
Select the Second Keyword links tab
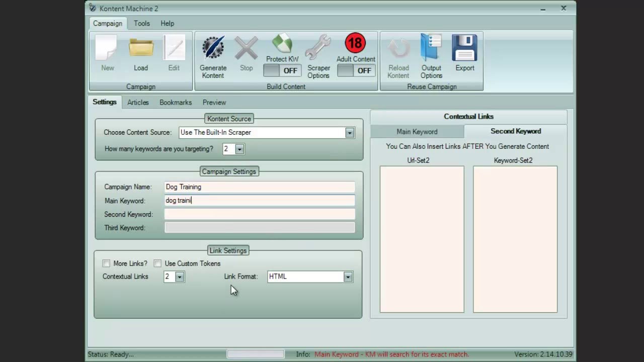(x=516, y=131)
